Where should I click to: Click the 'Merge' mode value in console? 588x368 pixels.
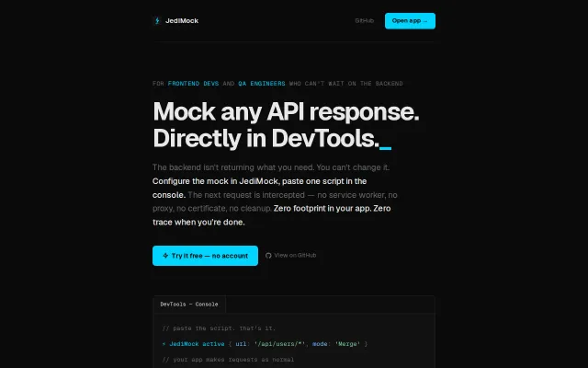347,343
